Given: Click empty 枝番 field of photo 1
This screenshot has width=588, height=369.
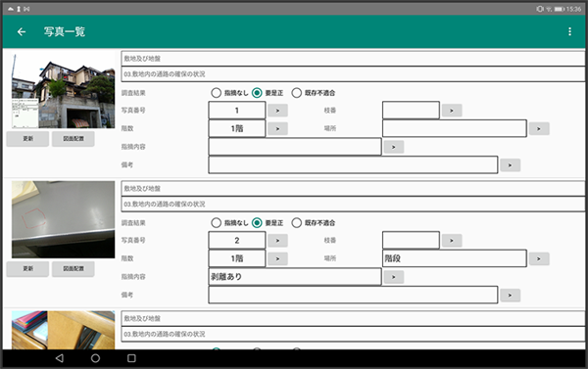Looking at the screenshot, I should [x=411, y=111].
